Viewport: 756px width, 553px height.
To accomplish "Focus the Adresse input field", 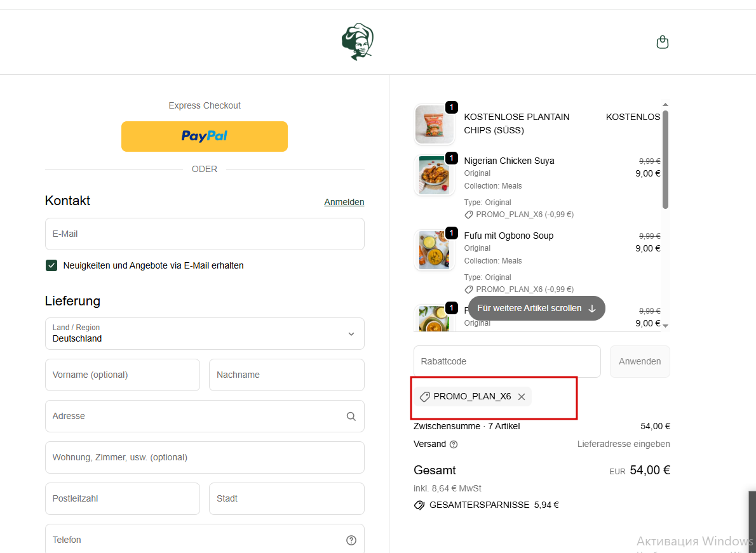I will pyautogui.click(x=205, y=416).
